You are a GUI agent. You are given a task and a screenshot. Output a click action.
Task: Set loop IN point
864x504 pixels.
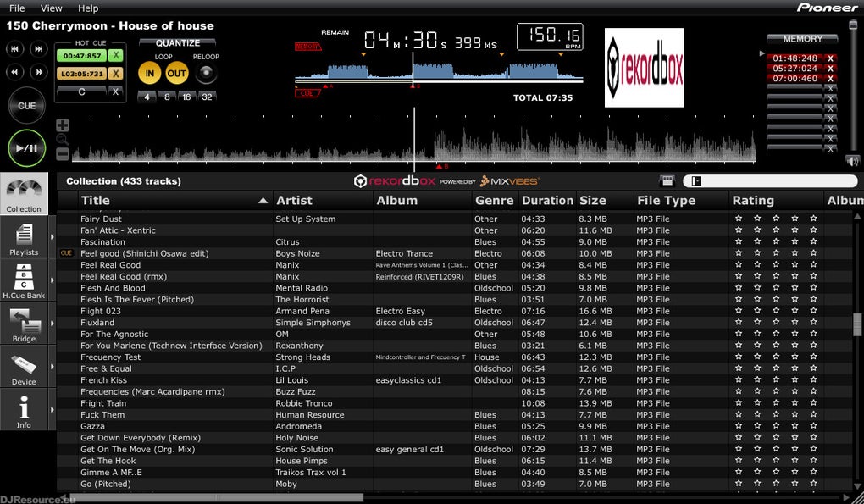(149, 73)
